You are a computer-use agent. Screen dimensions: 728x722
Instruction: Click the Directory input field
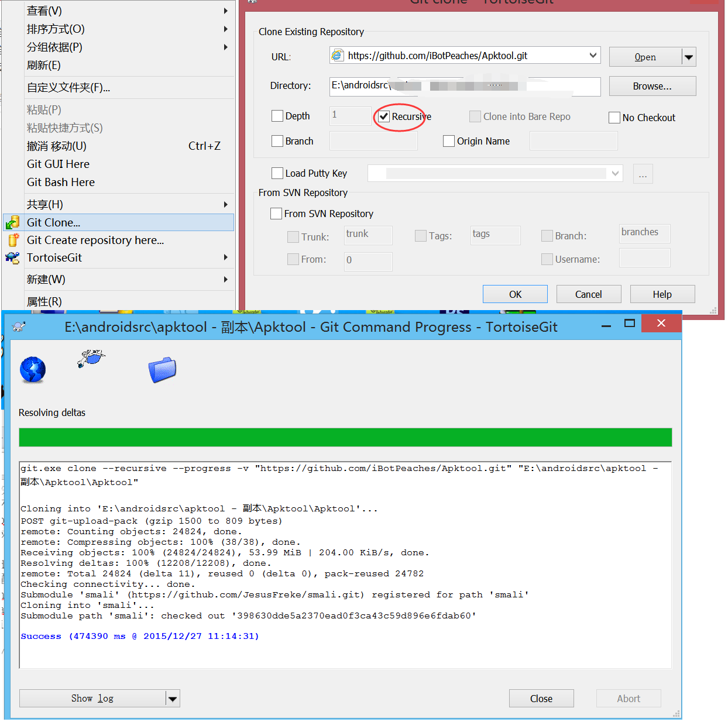[x=465, y=86]
